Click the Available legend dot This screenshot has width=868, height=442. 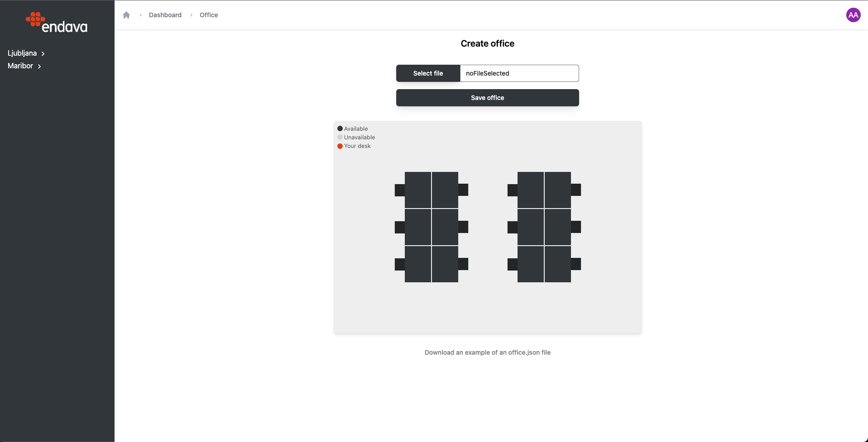tap(340, 128)
